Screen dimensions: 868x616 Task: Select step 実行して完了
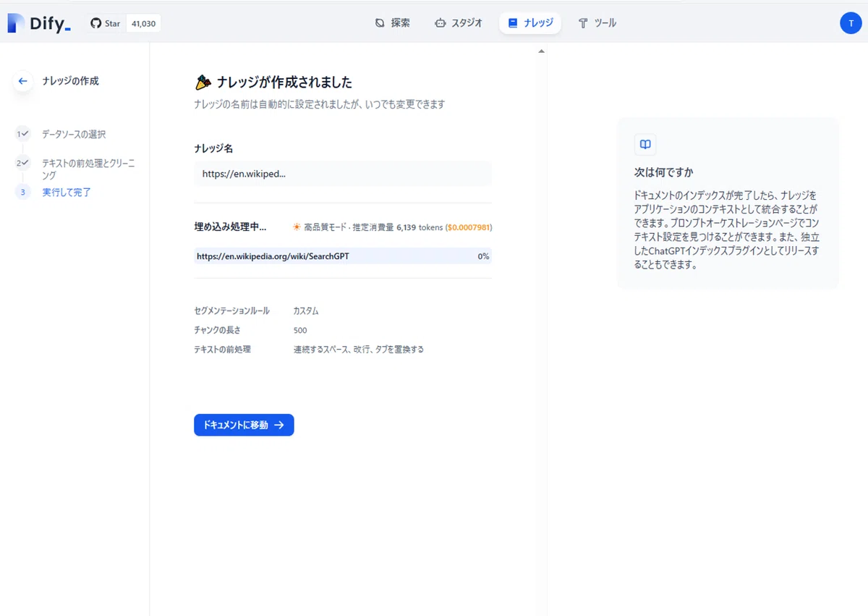pos(67,193)
